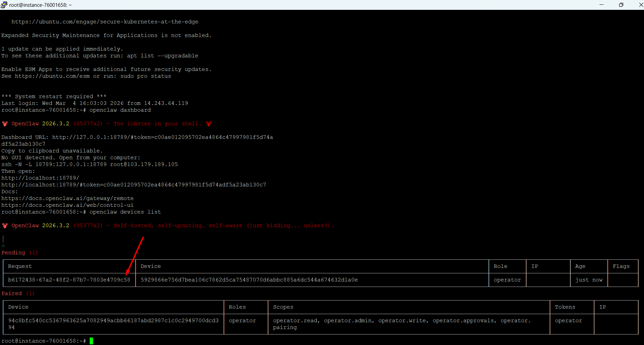
Task: Click the pending device ID starting 5929866e
Action: pyautogui.click(x=249, y=280)
